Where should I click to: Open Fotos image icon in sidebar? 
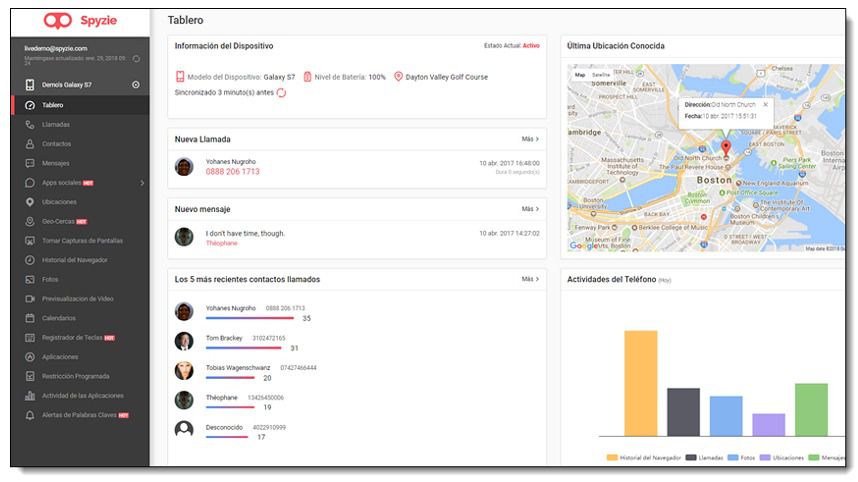[30, 280]
